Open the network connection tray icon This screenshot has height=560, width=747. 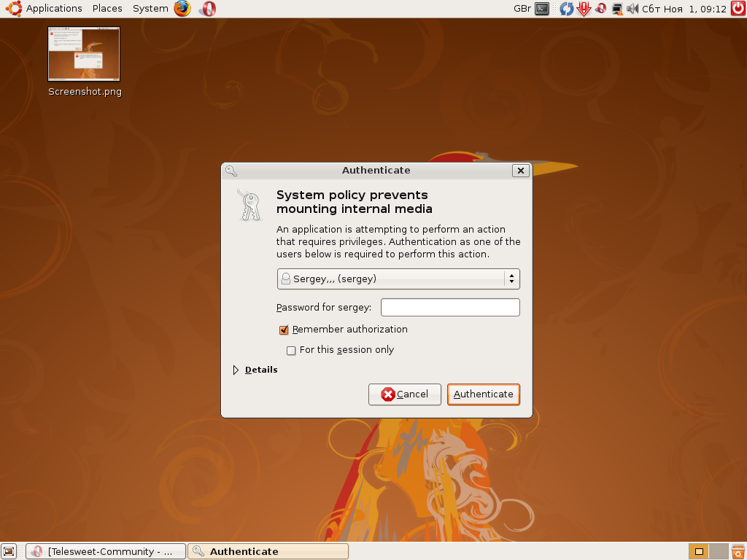[x=617, y=9]
